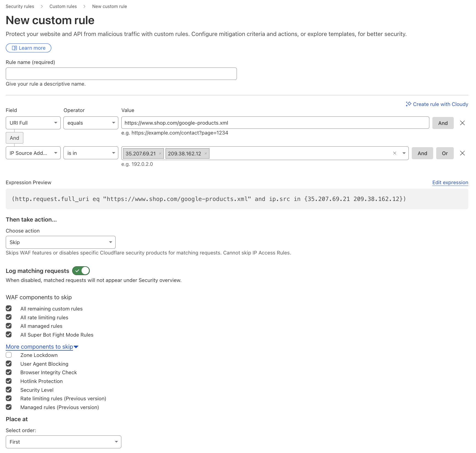Uncheck All Super Bot Fight Mode Rules
Screen dimensions: 476x453
pyautogui.click(x=9, y=335)
